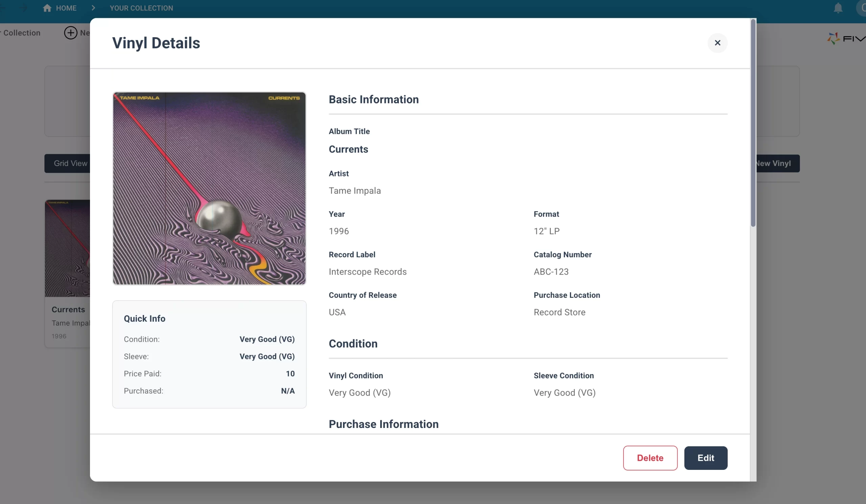866x504 pixels.
Task: Click the Quick Info panel heading
Action: (x=144, y=319)
